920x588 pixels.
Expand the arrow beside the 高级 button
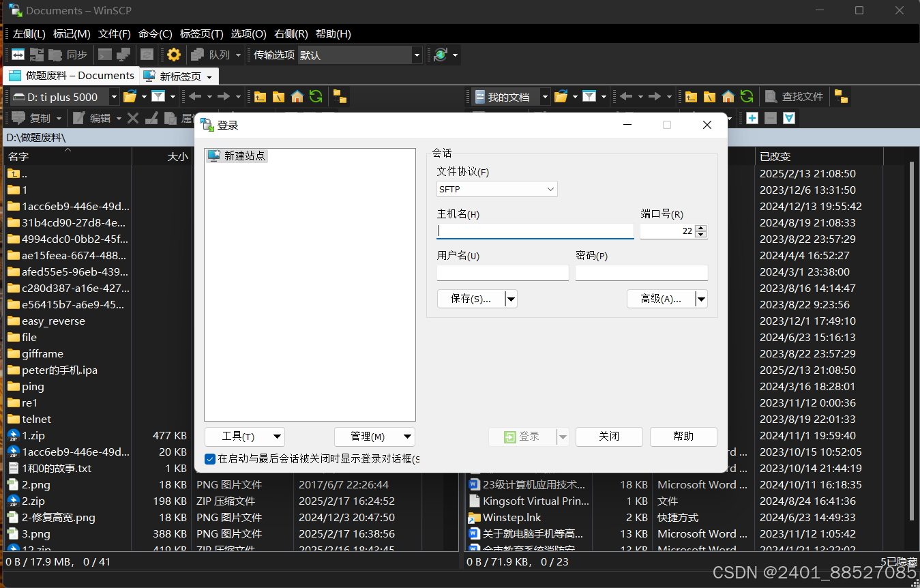(701, 299)
